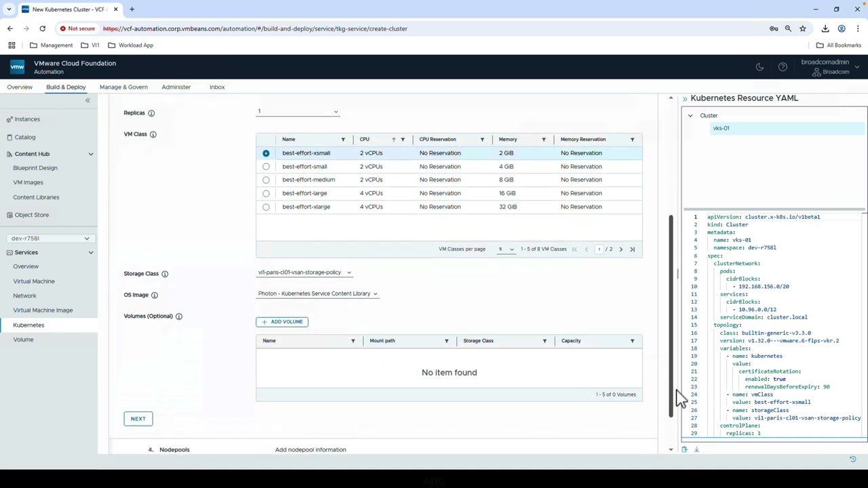Select best-effort-medium VM class
The image size is (868, 488).
pyautogui.click(x=266, y=180)
